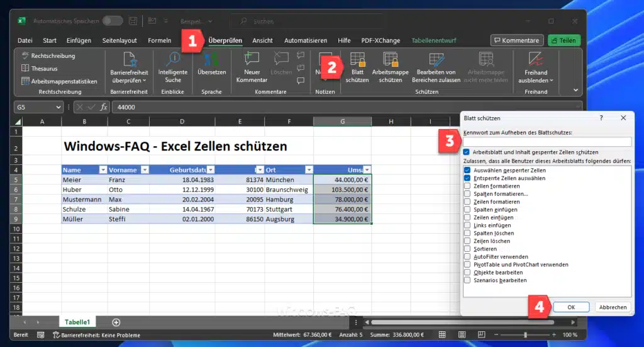Open the Tabellenentwurf tab
Viewport: 644px width, 347px height.
(x=434, y=40)
